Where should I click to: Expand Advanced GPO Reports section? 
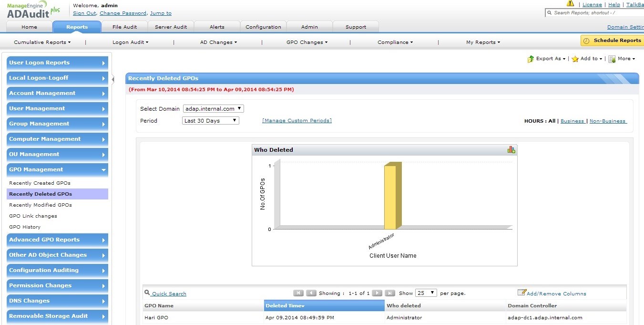tap(58, 240)
